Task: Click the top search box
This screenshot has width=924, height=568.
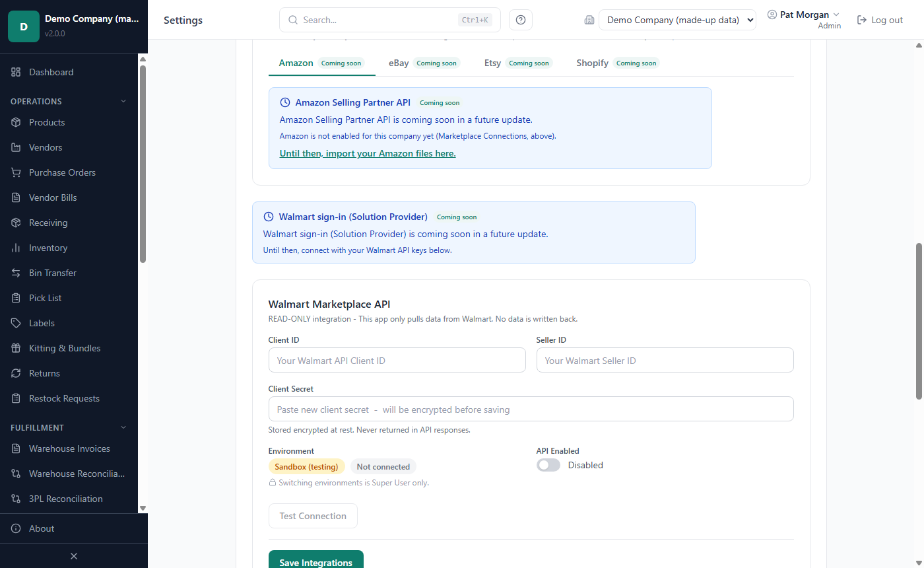Action: pos(390,20)
